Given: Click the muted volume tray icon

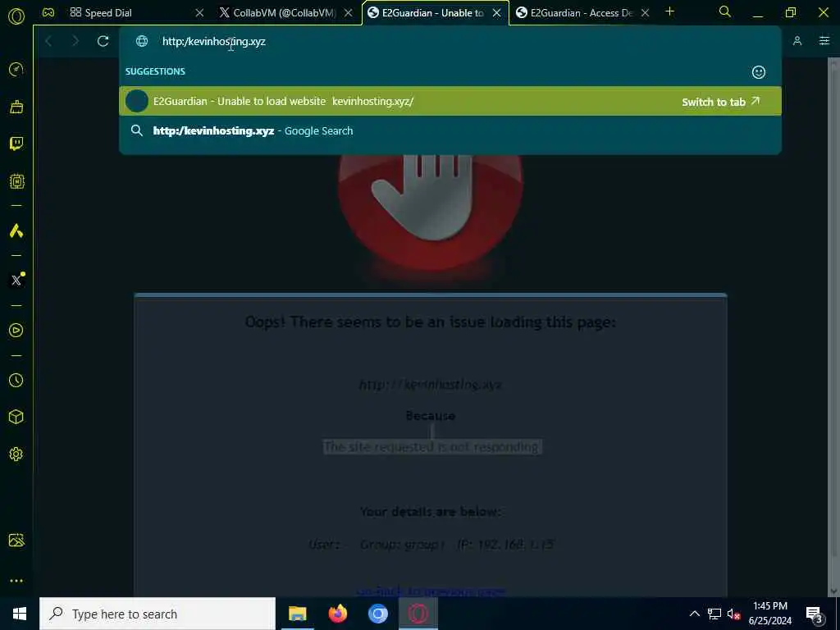Looking at the screenshot, I should point(734,614).
